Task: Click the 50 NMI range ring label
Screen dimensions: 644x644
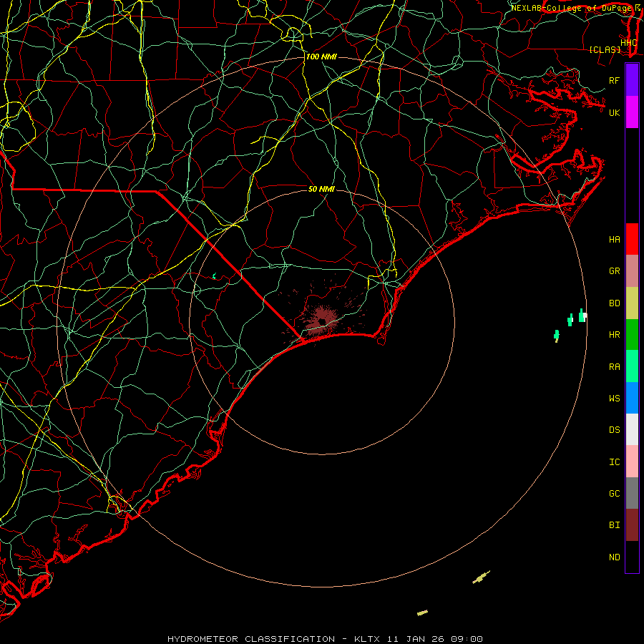Action: pos(321,189)
